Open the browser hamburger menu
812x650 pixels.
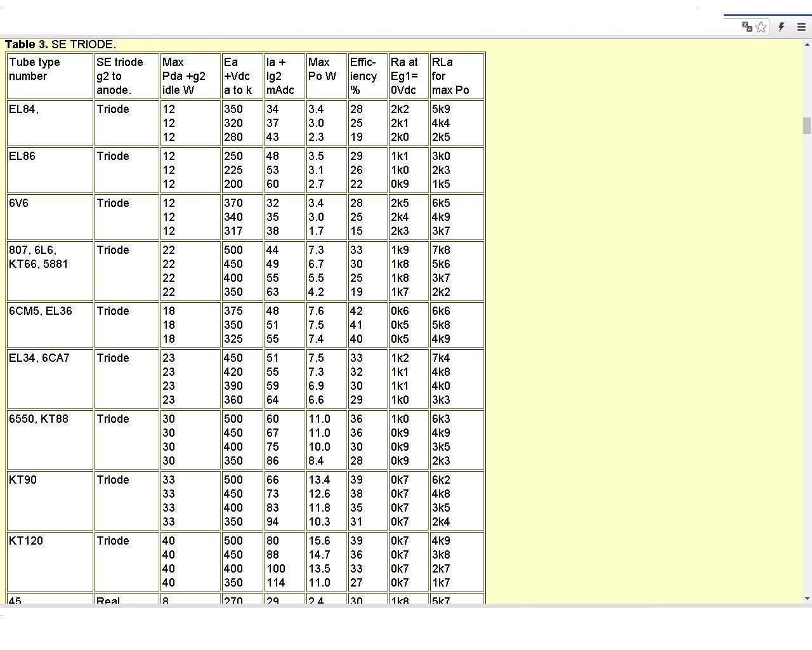tap(801, 27)
